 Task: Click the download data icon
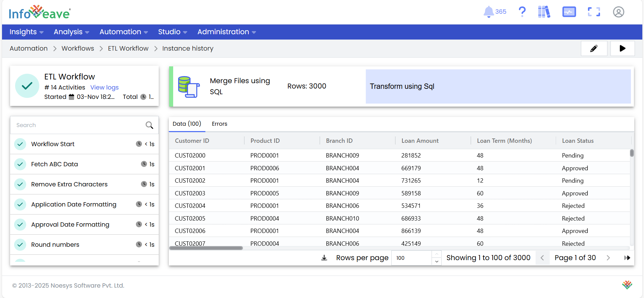click(x=324, y=258)
